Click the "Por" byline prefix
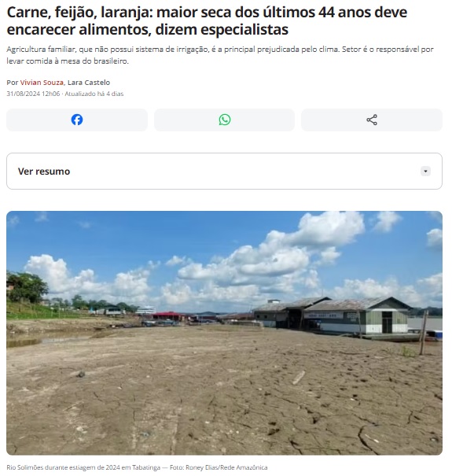Viewport: 452px width, 476px height. point(13,83)
